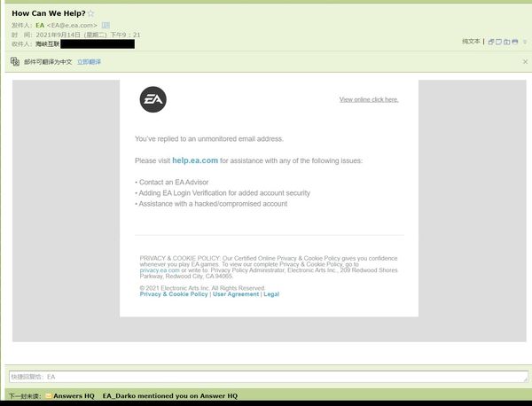Screen dimensions: 532x406
Task: Click the sender name EA
Action: [x=40, y=25]
